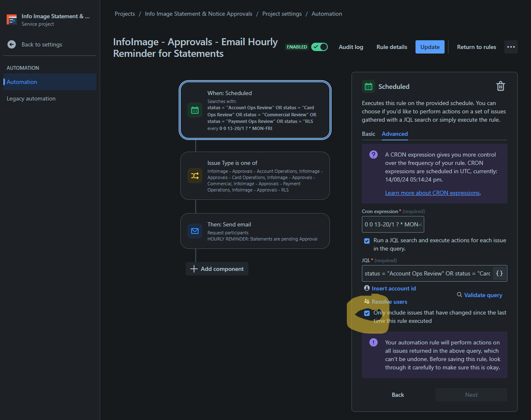531x420 pixels.
Task: Go Back to settings
Action: click(41, 44)
